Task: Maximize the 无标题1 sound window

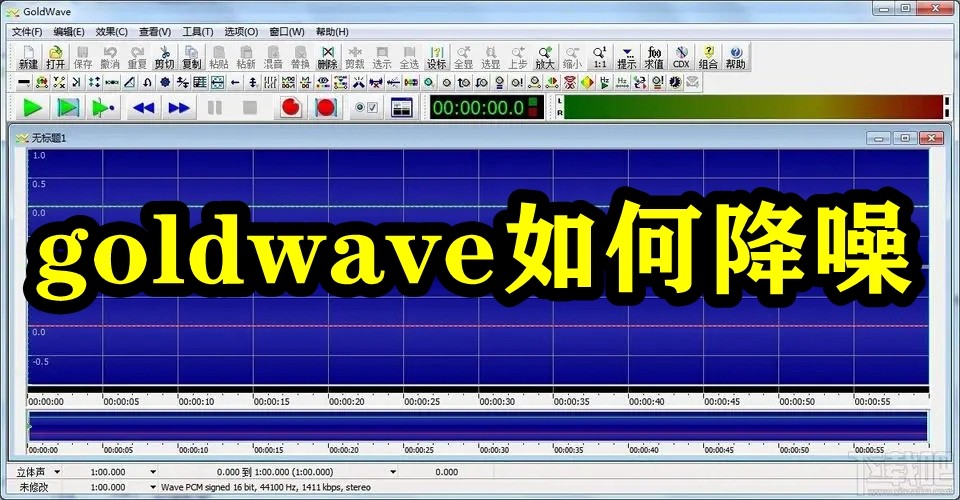Action: 905,138
